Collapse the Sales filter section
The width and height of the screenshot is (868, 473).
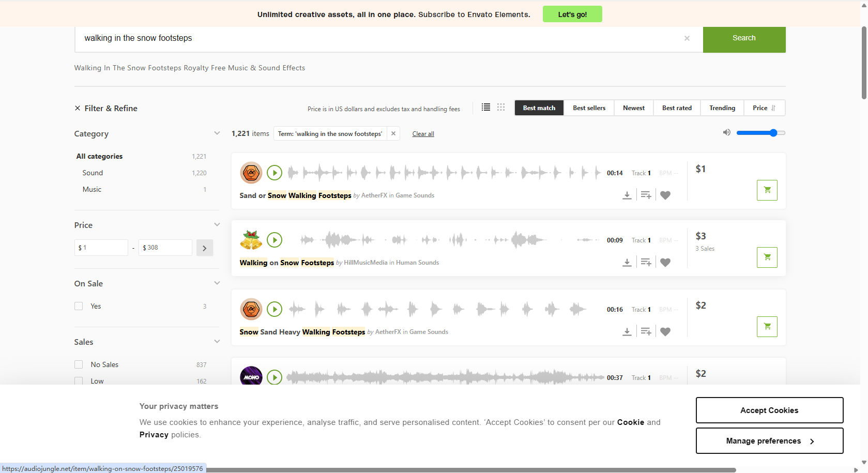(217, 342)
